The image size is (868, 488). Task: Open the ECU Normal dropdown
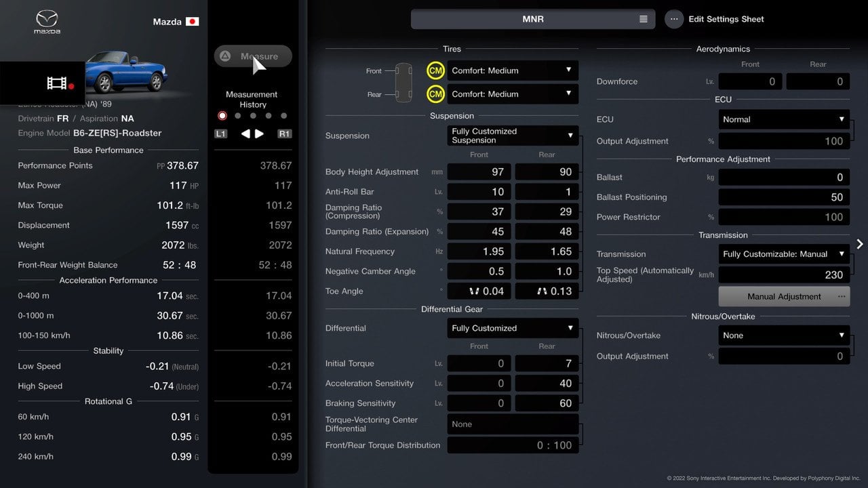784,119
